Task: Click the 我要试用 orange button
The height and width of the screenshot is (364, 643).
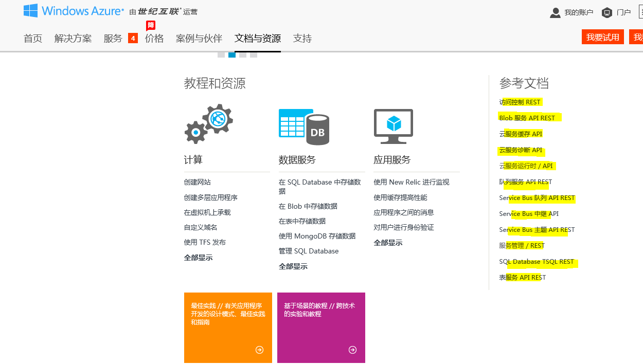Action: click(603, 37)
